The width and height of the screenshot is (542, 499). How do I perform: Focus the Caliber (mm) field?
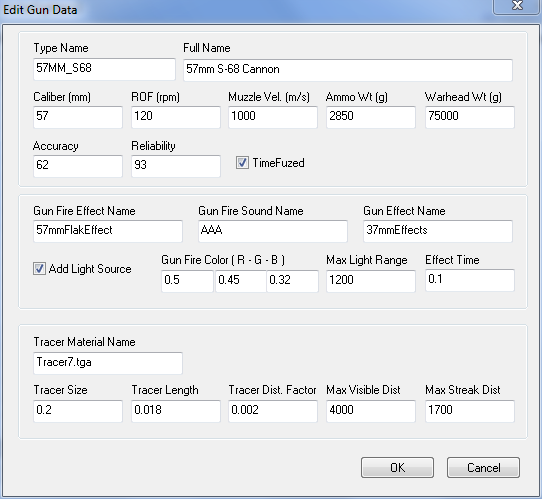point(78,117)
